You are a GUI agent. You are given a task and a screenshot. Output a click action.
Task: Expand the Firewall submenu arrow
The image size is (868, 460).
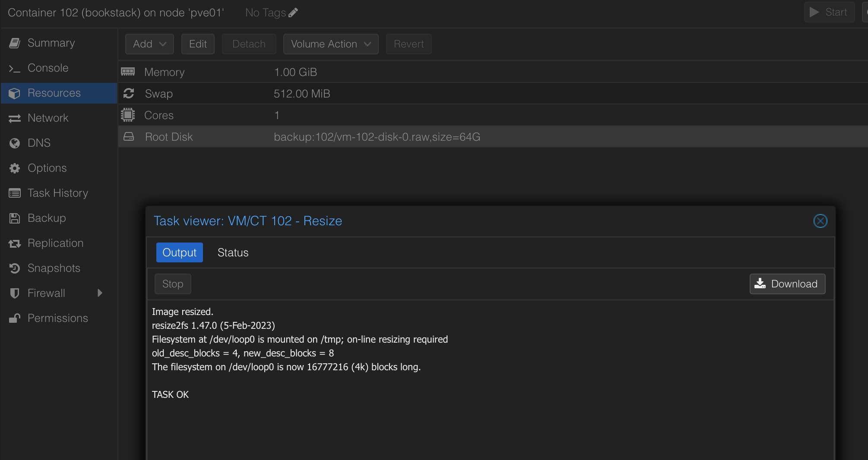pos(100,293)
